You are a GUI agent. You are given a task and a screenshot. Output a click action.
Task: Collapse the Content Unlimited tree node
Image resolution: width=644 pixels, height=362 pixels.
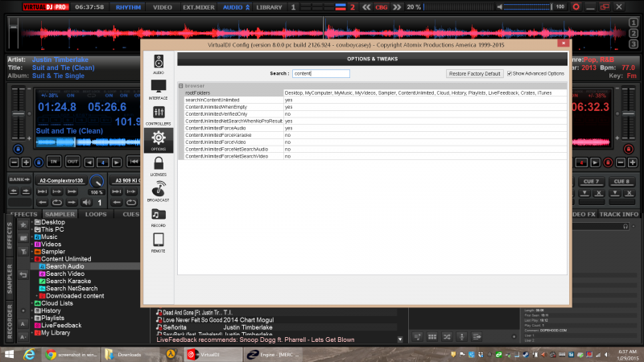pos(32,259)
